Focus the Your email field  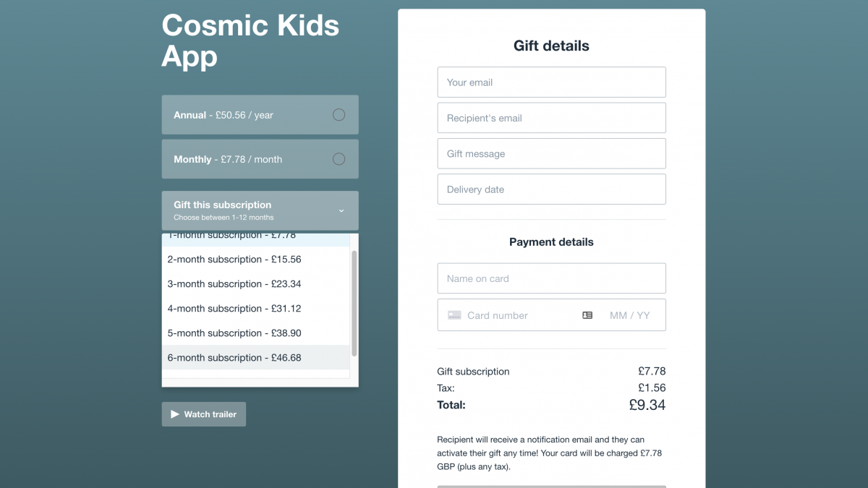[x=551, y=82]
